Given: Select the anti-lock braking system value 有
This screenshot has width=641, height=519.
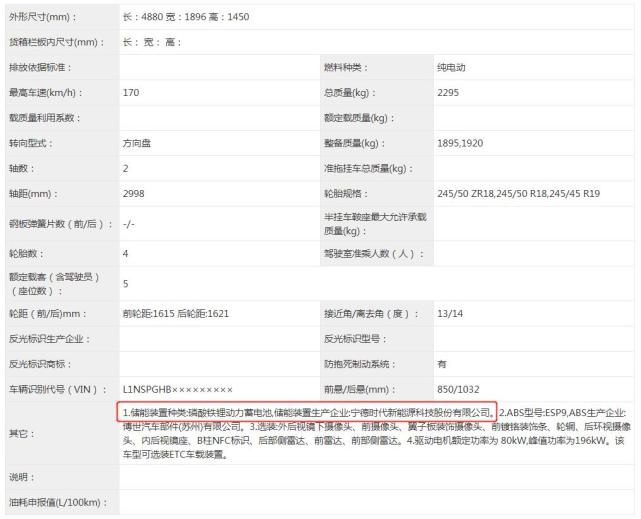Looking at the screenshot, I should (443, 363).
